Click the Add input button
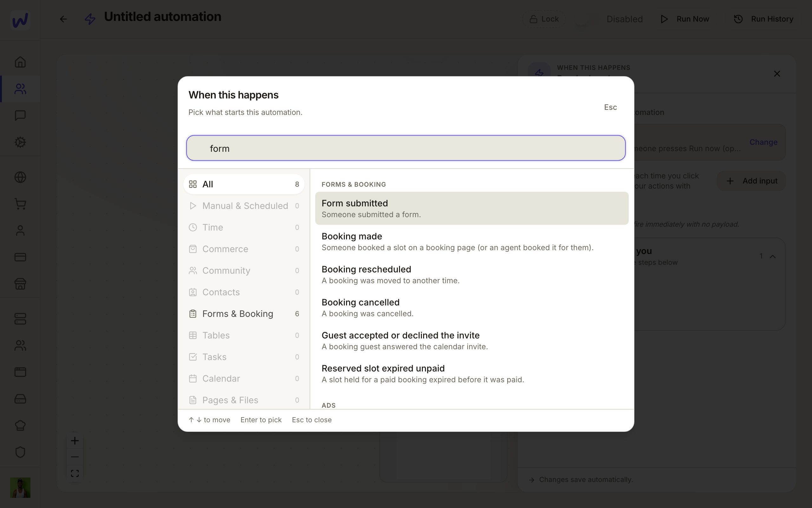 click(x=751, y=181)
